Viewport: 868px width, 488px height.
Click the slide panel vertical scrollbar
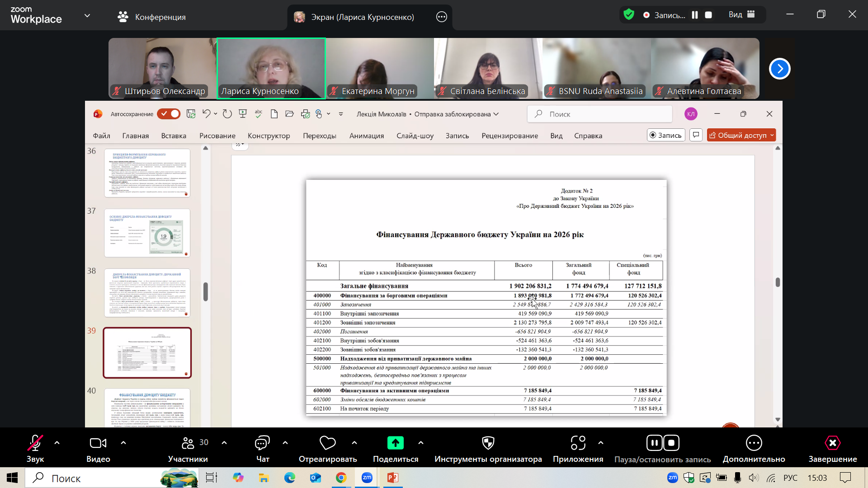(206, 292)
